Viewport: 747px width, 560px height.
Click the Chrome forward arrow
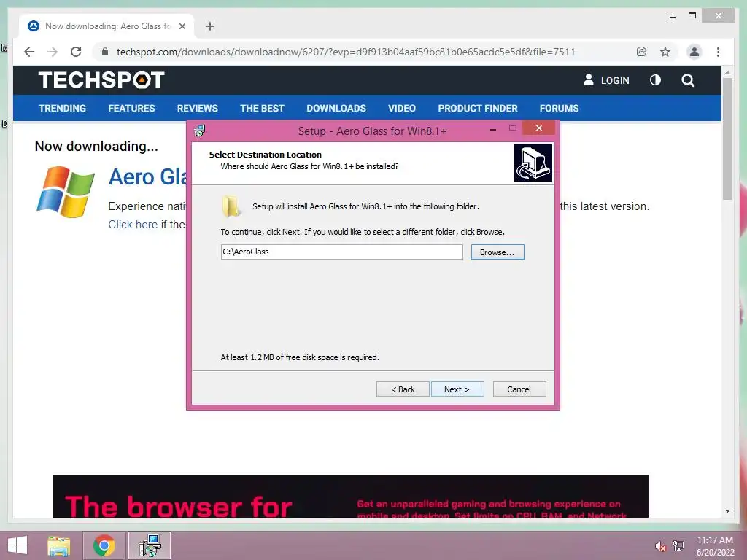tap(53, 52)
